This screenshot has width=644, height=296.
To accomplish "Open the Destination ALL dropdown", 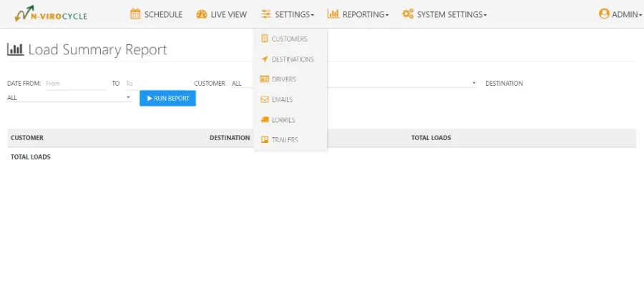I will (69, 98).
